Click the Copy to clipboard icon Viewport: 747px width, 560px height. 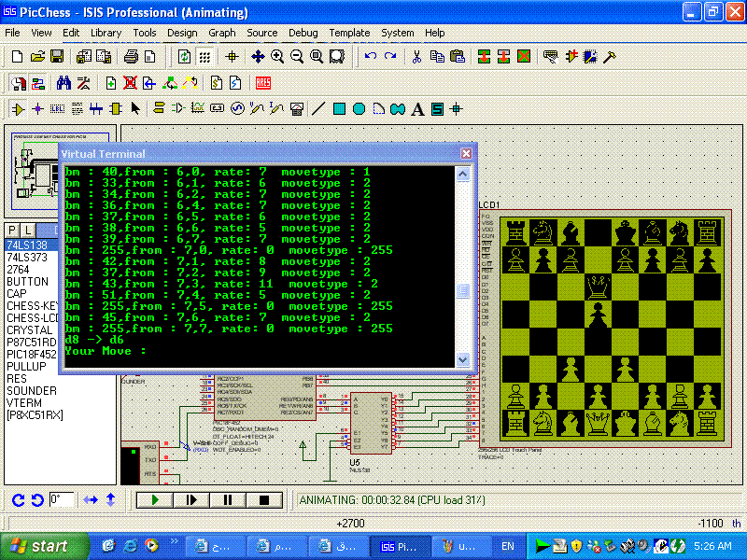click(437, 57)
